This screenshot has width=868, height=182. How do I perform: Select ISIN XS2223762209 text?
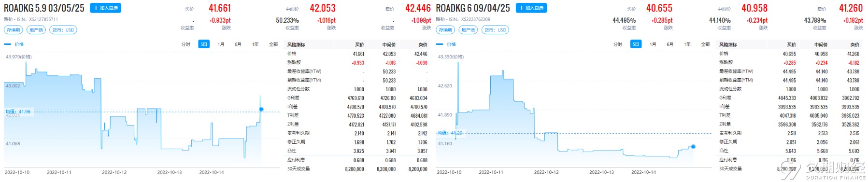pyautogui.click(x=476, y=19)
